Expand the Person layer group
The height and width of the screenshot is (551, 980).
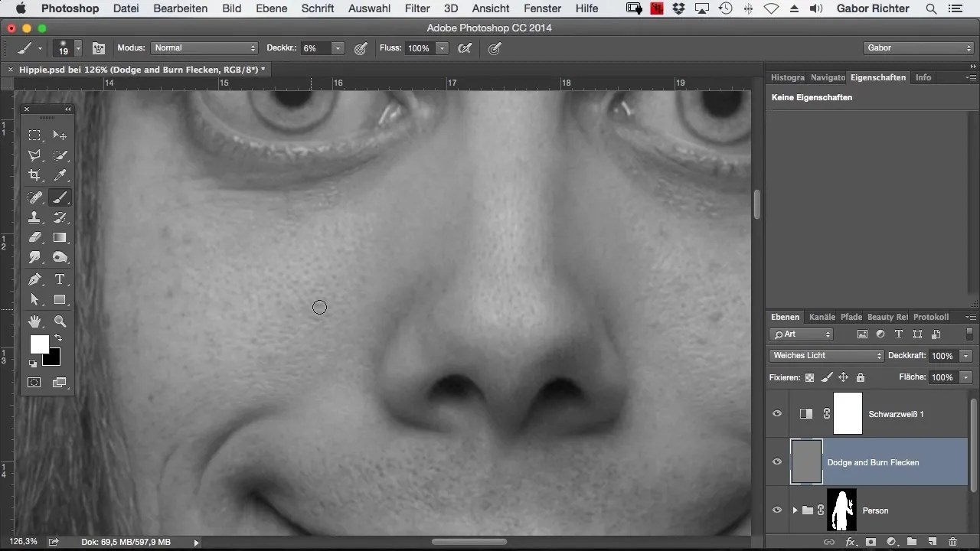(x=795, y=510)
